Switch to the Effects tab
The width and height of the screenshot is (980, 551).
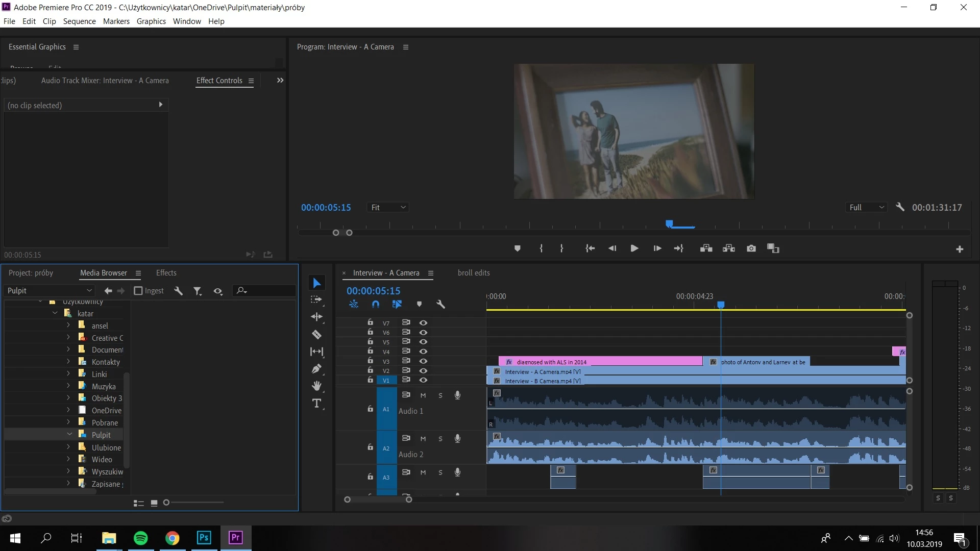coord(166,273)
